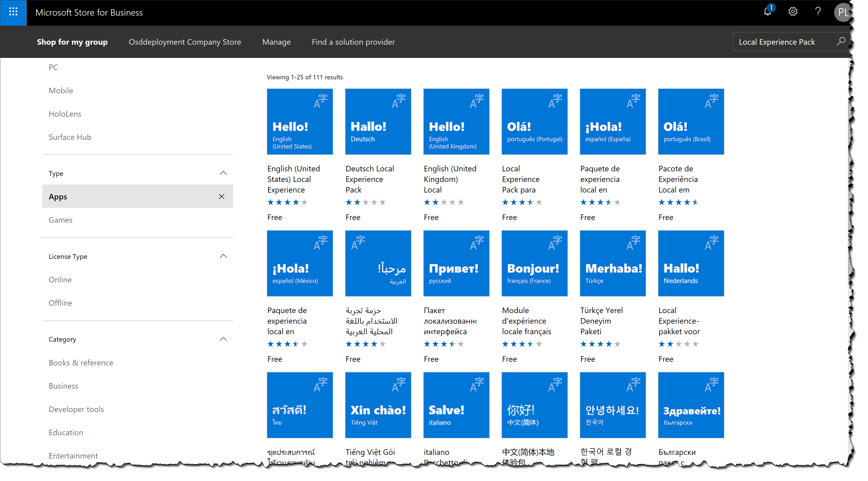The width and height of the screenshot is (868, 481).
Task: Remove the Apps filter via its X icon
Action: coord(222,196)
